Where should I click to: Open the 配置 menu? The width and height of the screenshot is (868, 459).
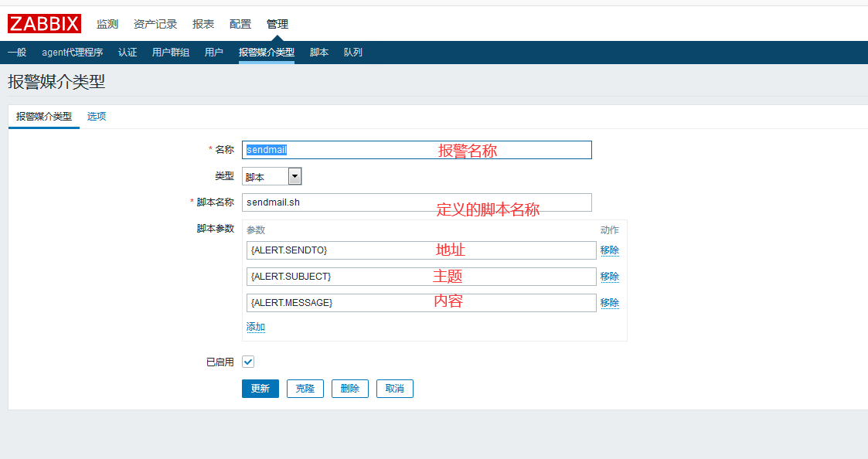(x=240, y=25)
